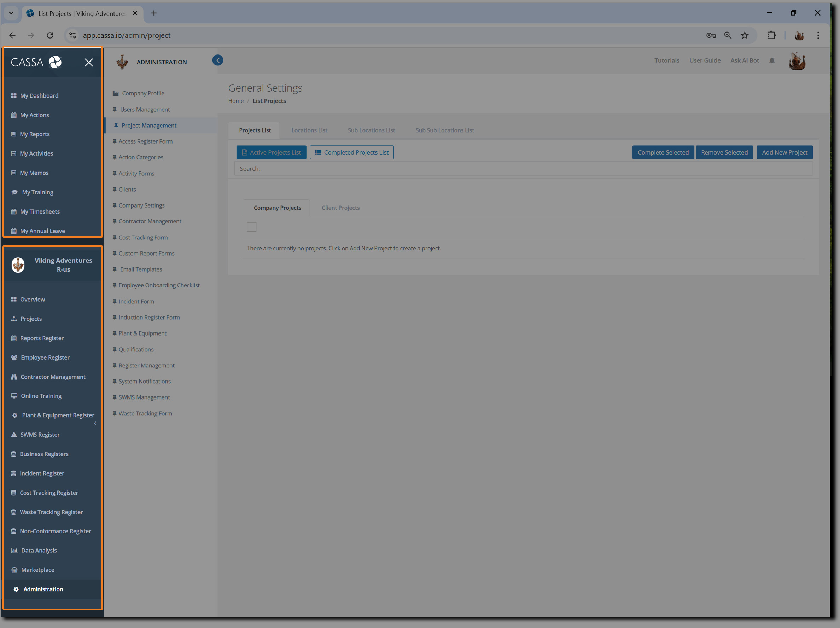Bookmark this page with the star icon

(x=745, y=35)
